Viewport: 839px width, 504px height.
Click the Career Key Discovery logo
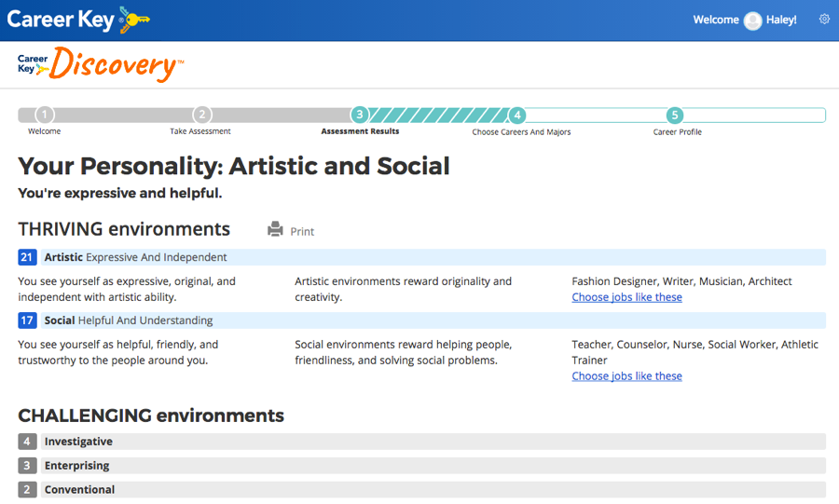pyautogui.click(x=101, y=64)
